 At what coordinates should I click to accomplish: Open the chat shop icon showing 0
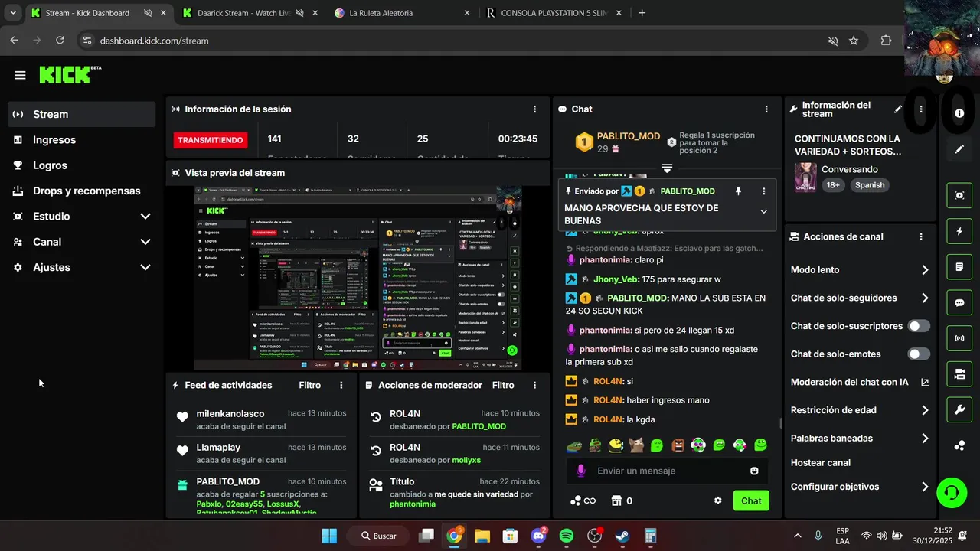tap(621, 500)
